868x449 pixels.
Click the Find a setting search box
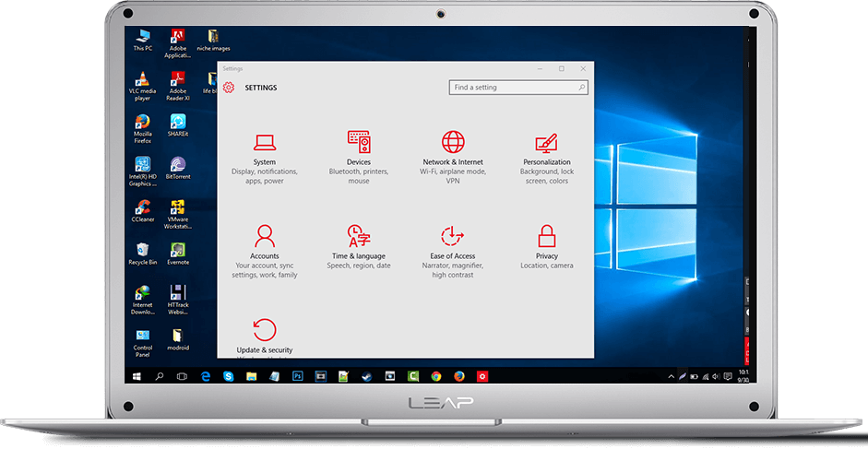point(518,88)
